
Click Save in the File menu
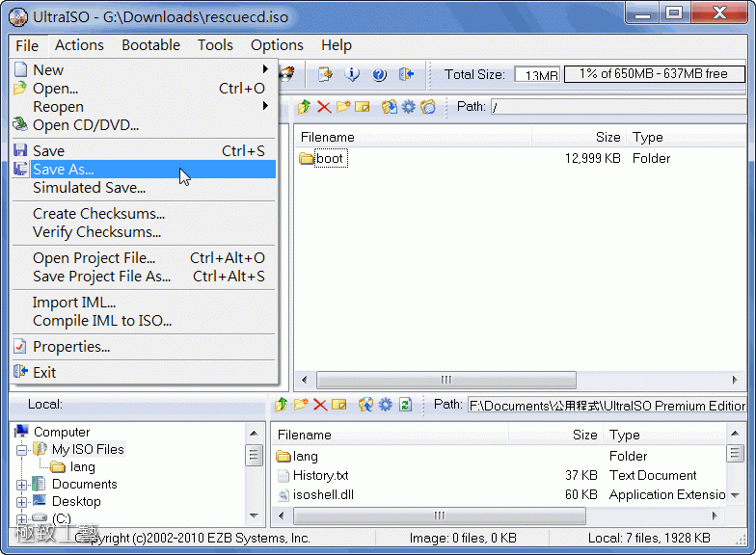144,150
